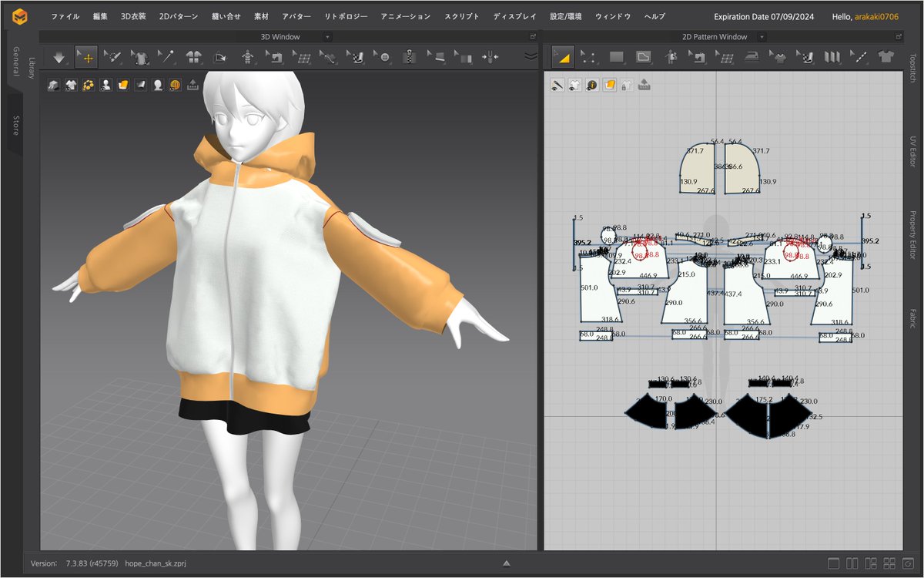Viewport: 924px width, 578px height.
Task: Click the reset layout button in status bar
Action: point(909,563)
